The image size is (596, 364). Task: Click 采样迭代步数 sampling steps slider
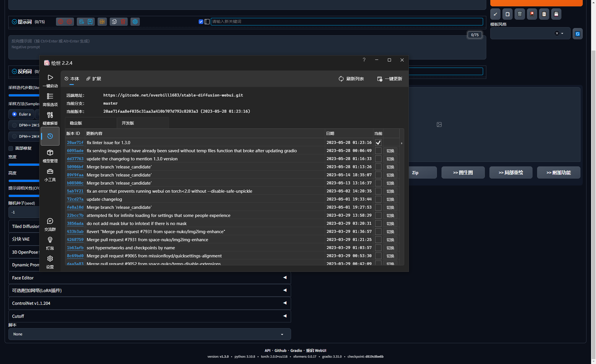(x=24, y=95)
